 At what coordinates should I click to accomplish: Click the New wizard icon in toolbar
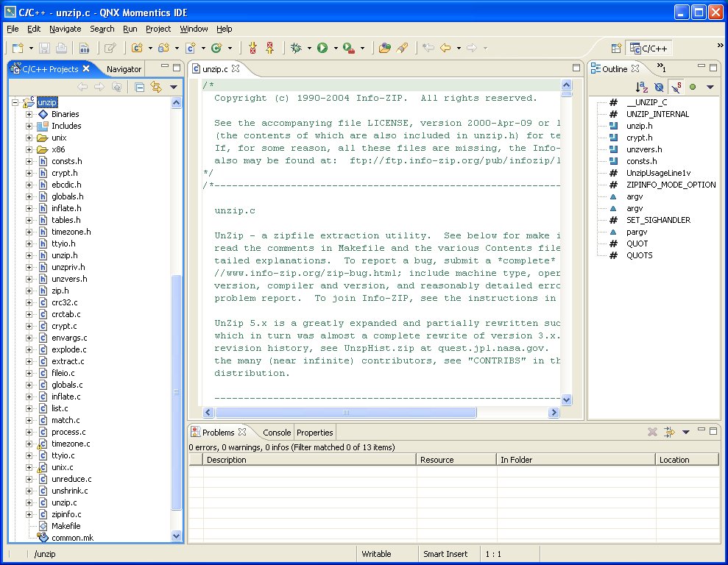pyautogui.click(x=18, y=49)
